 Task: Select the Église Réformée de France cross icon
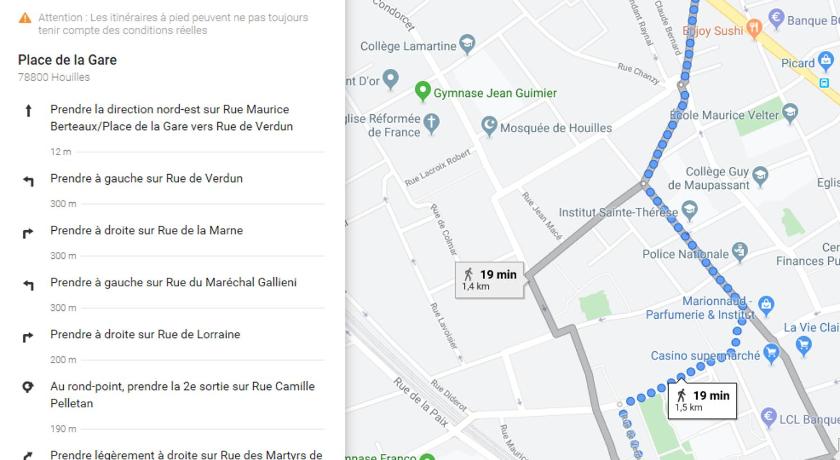pos(431,123)
